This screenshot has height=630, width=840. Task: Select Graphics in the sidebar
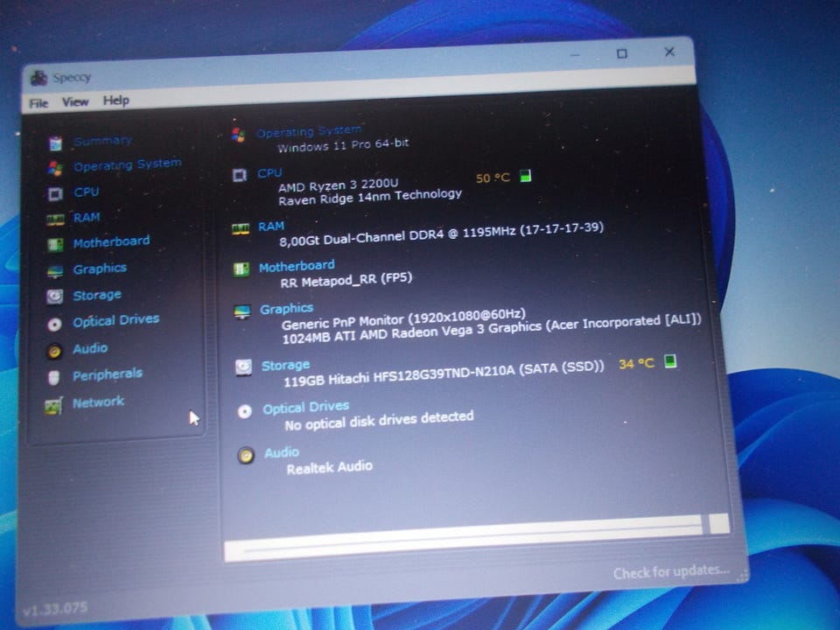click(100, 269)
